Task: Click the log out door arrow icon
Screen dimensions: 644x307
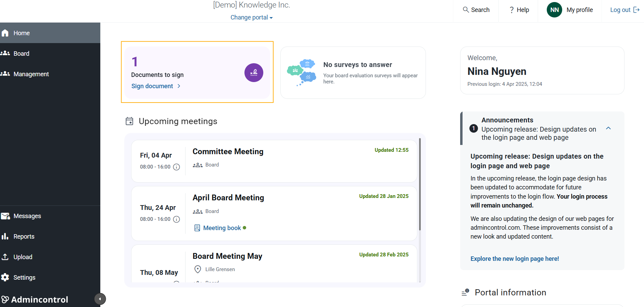Action: pos(636,10)
